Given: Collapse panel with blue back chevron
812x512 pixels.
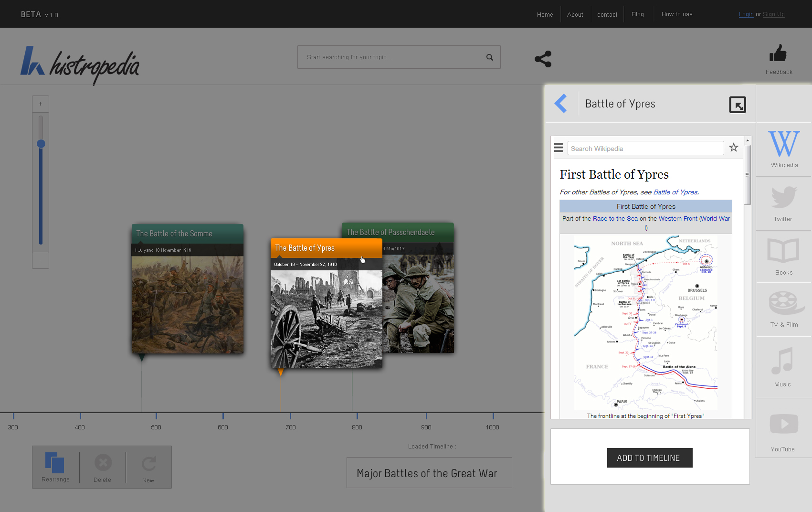Looking at the screenshot, I should click(x=561, y=103).
